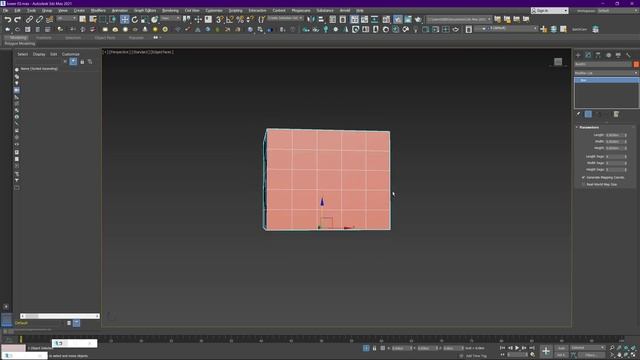Click the Scene Explorer horizontal scrollbar
Image resolution: width=640 pixels, height=360 pixels.
click(60, 316)
